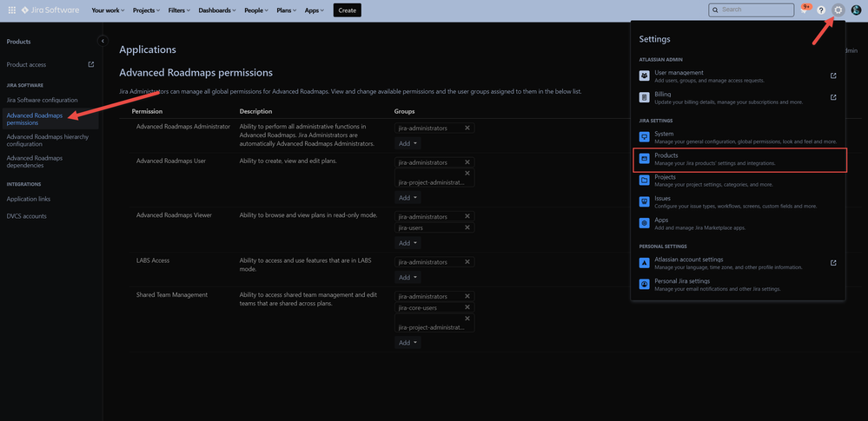This screenshot has height=421, width=868.
Task: Open the Plans menu
Action: click(x=286, y=10)
